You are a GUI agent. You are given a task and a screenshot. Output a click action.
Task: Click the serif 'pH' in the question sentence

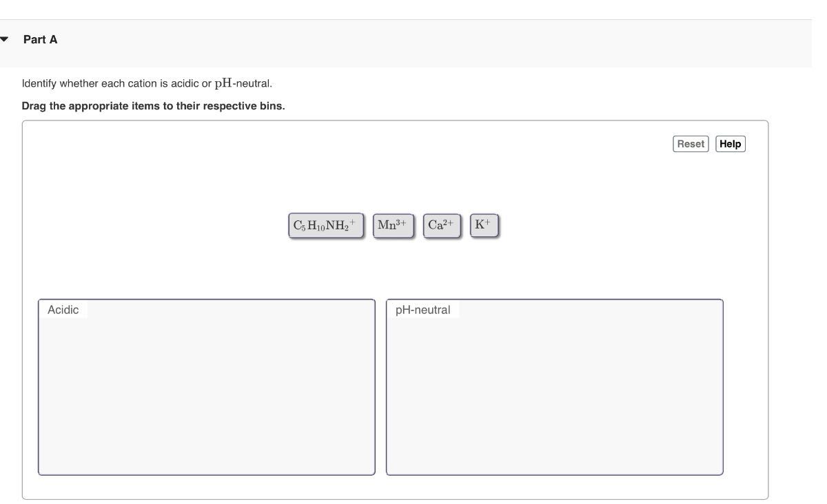(223, 83)
